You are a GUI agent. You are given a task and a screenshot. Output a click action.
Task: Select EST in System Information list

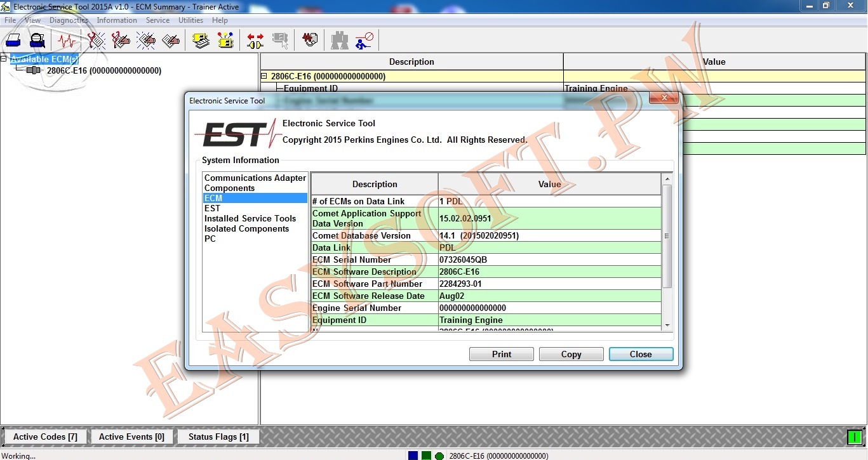click(x=212, y=208)
